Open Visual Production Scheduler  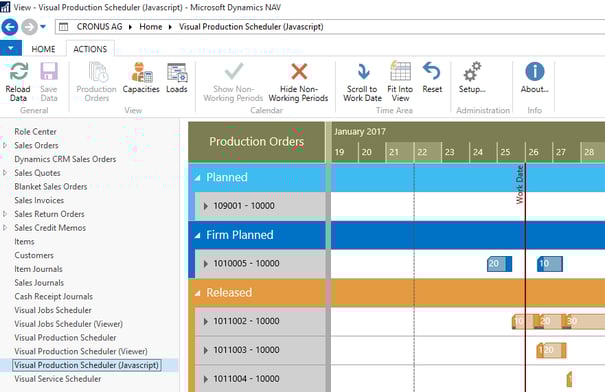(x=65, y=338)
